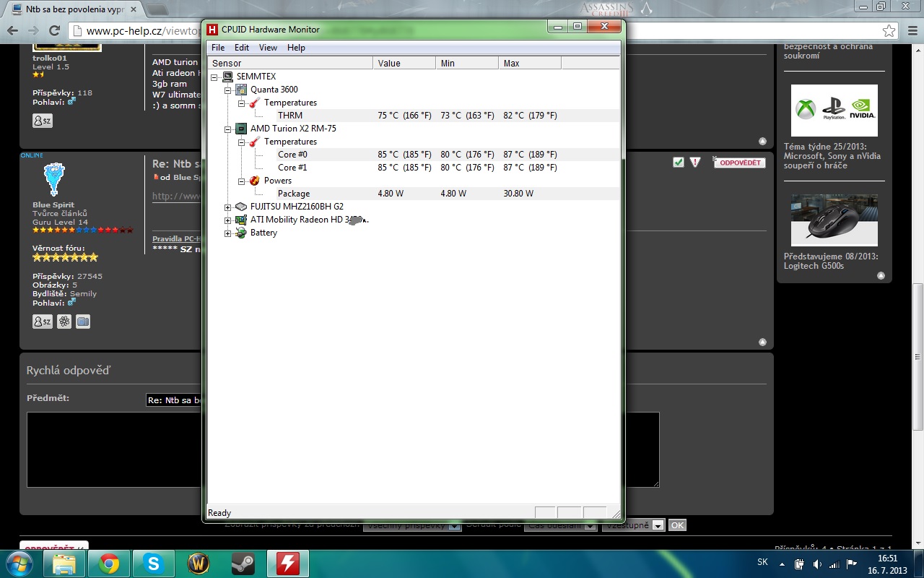The width and height of the screenshot is (924, 578).
Task: Click the Xbox PlayStation NVIDIA thumbnail
Action: coord(834,111)
